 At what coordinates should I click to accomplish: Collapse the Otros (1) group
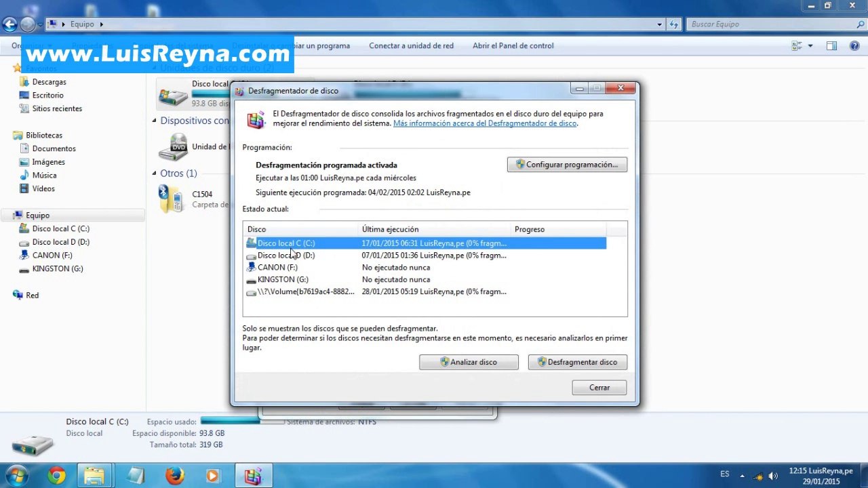[154, 174]
